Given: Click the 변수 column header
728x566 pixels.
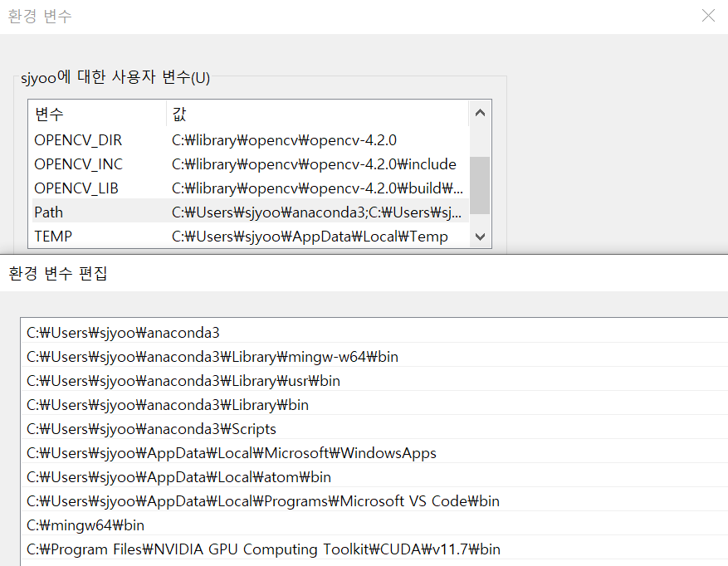Looking at the screenshot, I should [97, 114].
